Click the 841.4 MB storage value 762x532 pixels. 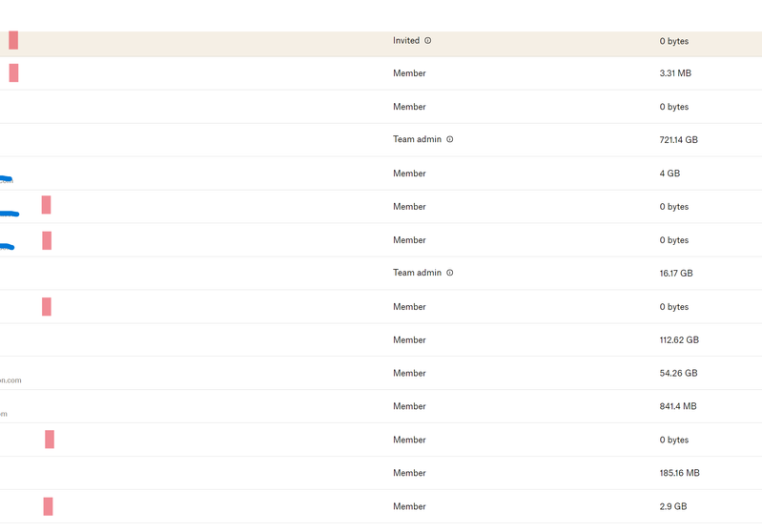[678, 407]
